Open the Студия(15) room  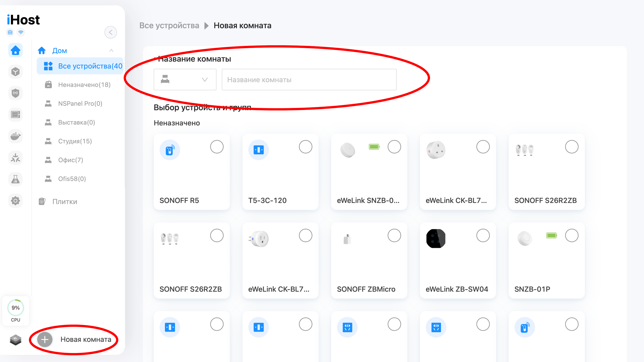[x=80, y=141]
